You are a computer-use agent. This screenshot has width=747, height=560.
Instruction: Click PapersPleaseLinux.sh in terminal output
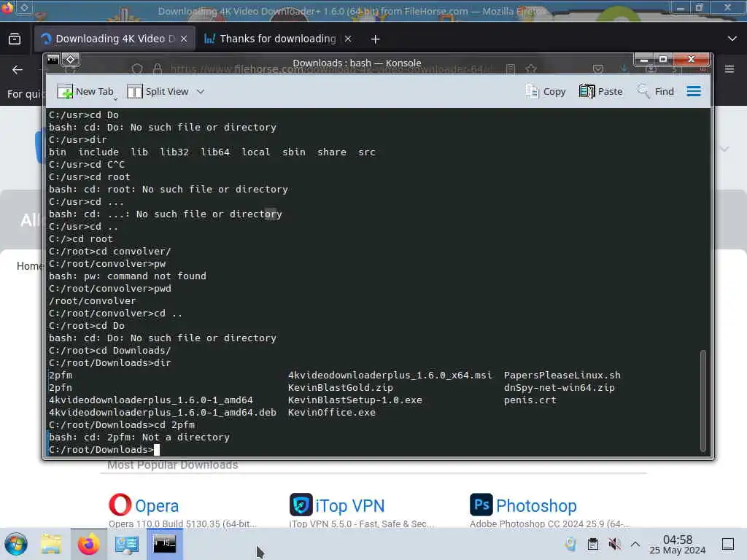(562, 376)
